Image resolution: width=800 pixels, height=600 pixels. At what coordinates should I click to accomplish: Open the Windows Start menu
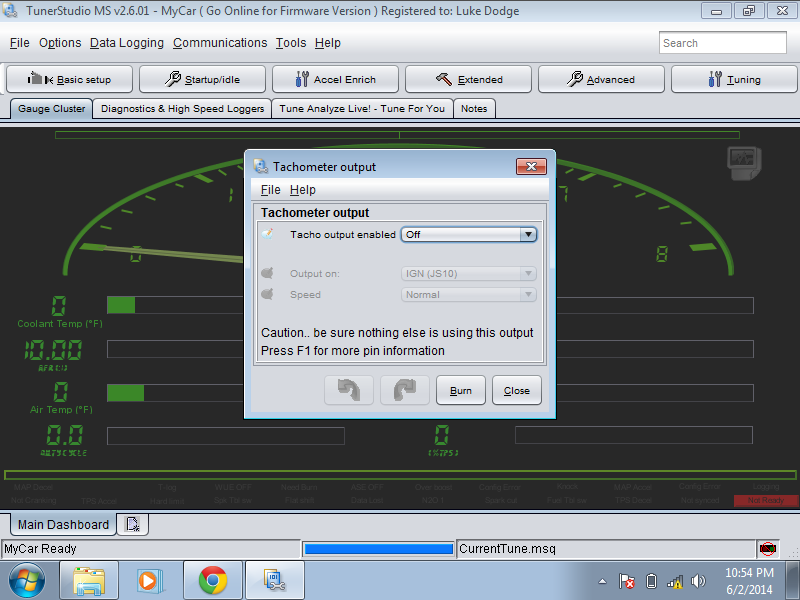[27, 580]
